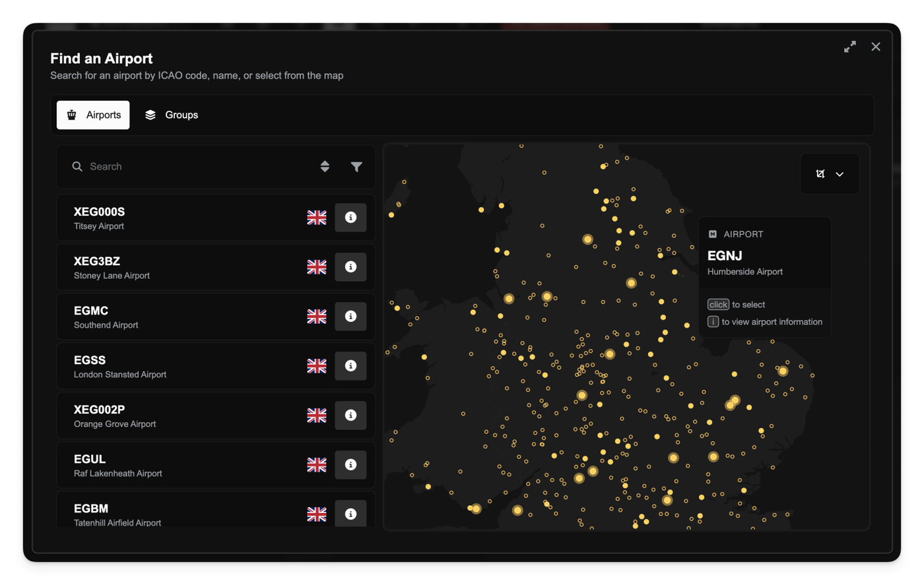Open info for Stoney Lane Airport
Viewport: 924px width, 585px height.
coord(350,267)
